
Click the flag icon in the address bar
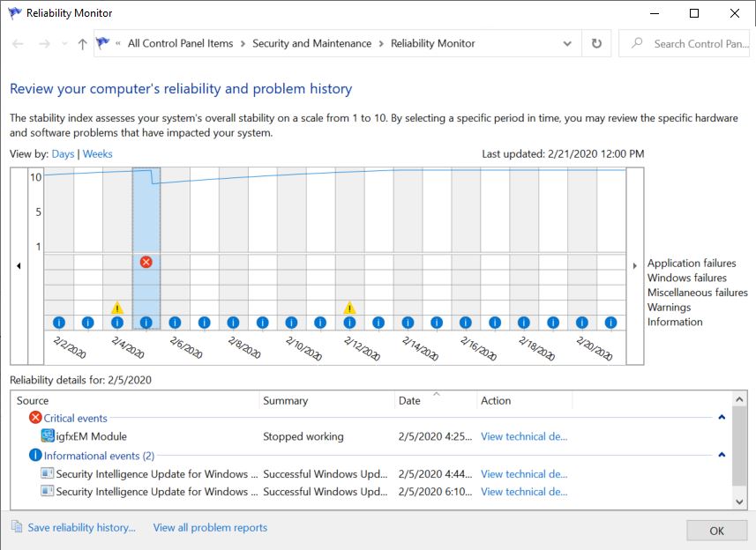point(102,43)
